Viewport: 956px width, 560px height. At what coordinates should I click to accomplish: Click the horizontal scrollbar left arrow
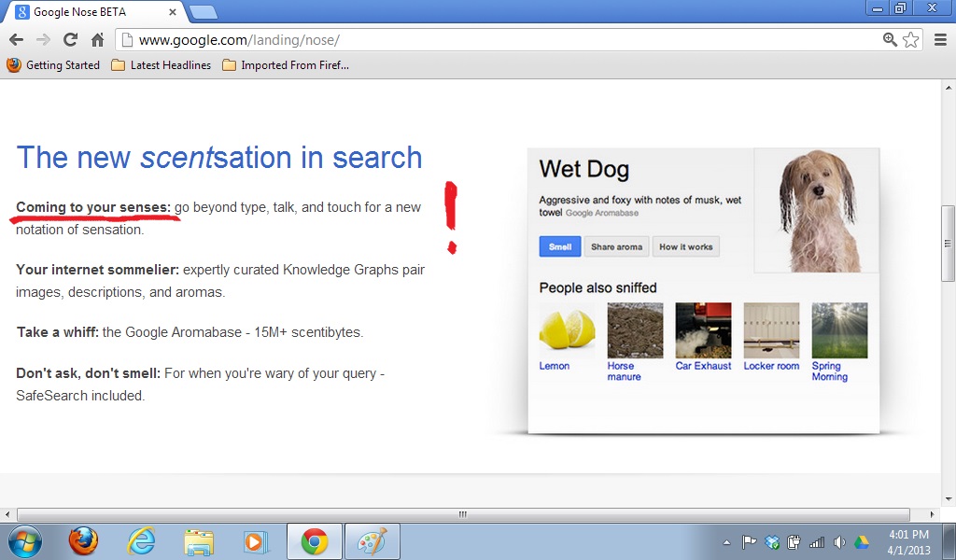7,515
